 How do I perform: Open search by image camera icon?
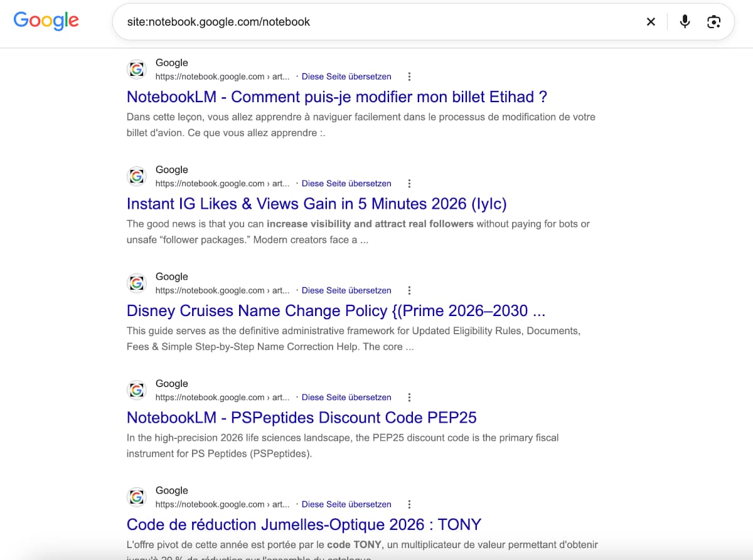click(713, 22)
